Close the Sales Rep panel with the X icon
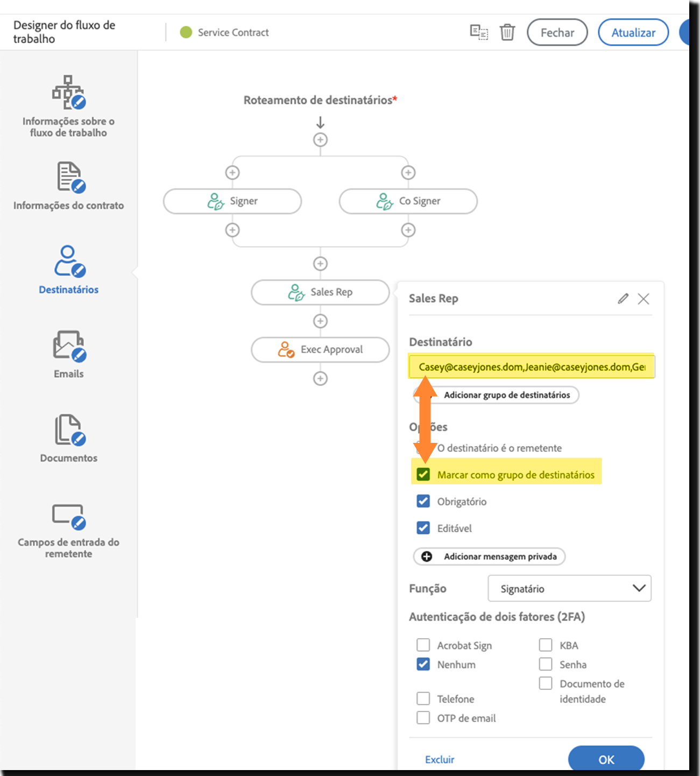The width and height of the screenshot is (700, 776). coord(644,299)
